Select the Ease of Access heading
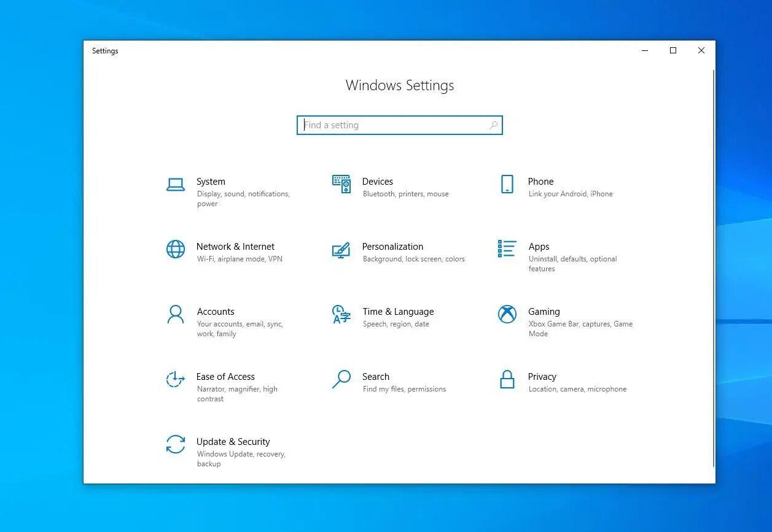The width and height of the screenshot is (772, 532). pyautogui.click(x=225, y=377)
